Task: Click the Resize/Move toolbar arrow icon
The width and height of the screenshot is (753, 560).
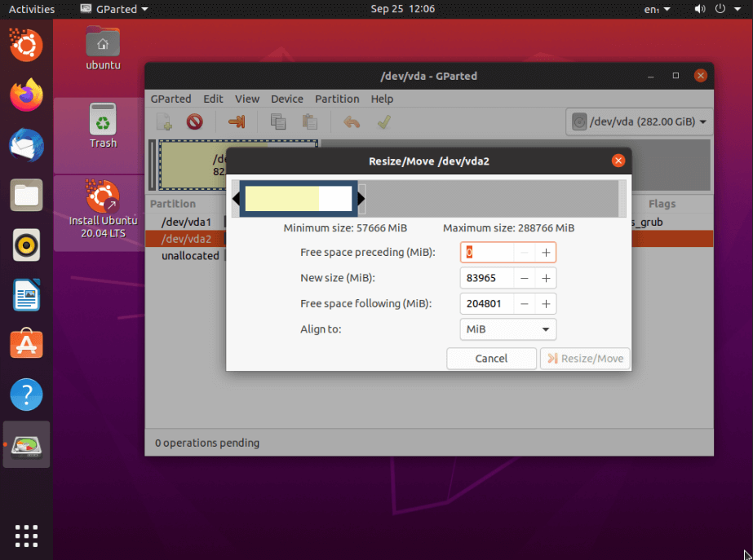Action: 237,122
